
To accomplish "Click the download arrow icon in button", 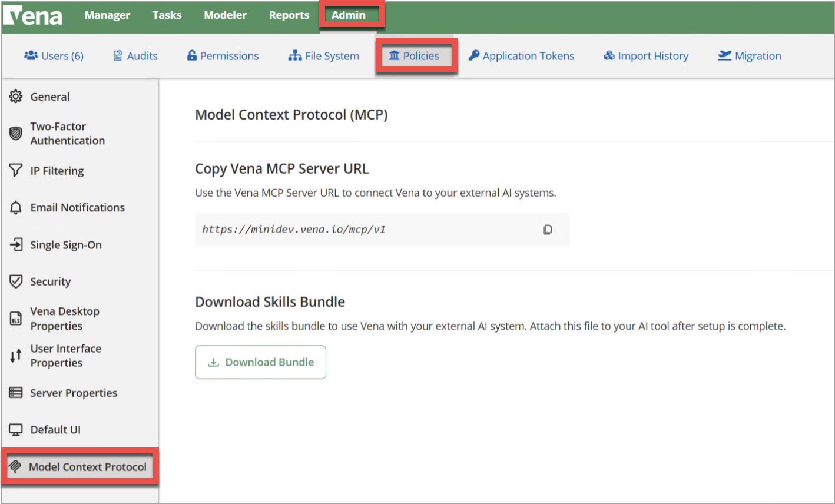I will tap(214, 362).
